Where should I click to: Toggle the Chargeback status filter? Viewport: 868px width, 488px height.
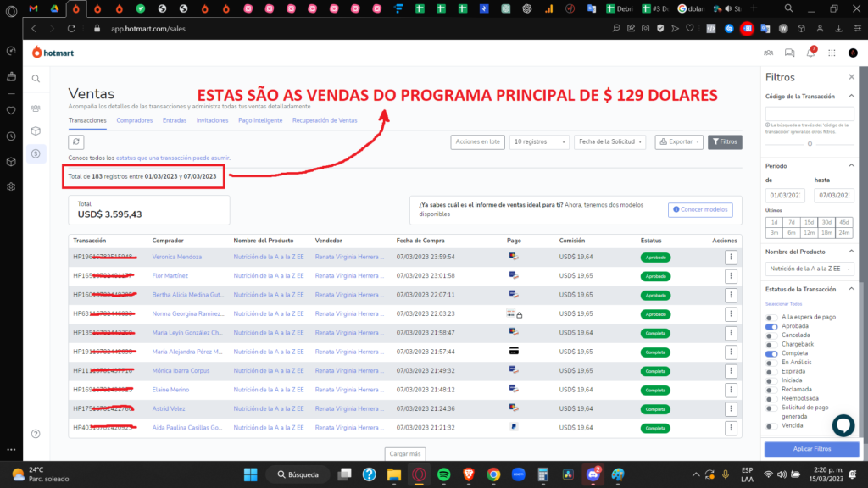click(771, 345)
